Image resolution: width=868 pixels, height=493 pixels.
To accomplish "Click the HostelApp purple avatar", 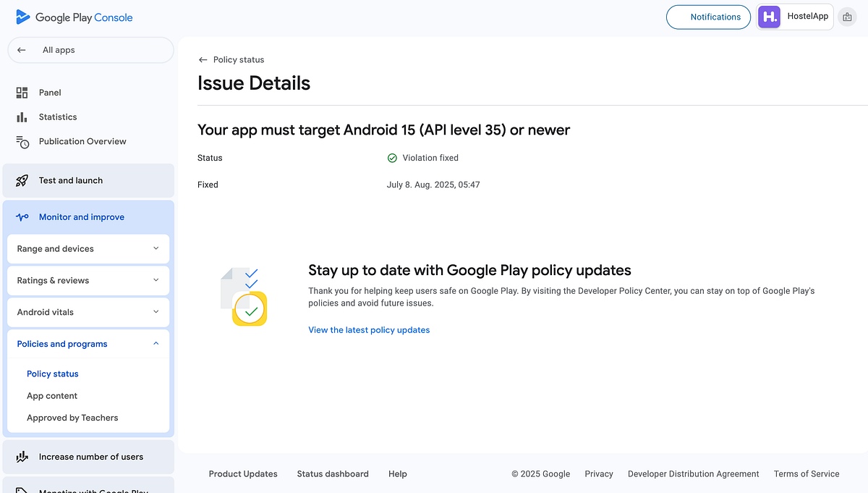I will (769, 16).
